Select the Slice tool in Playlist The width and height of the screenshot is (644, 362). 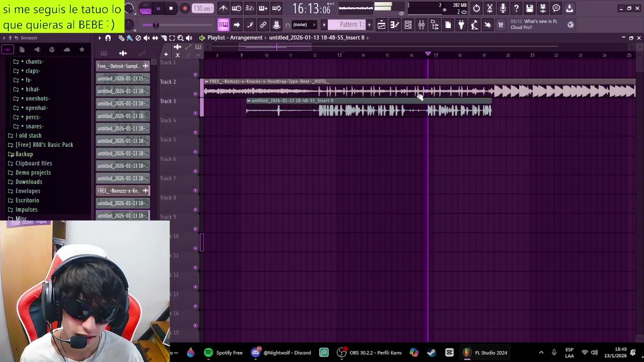[164, 38]
